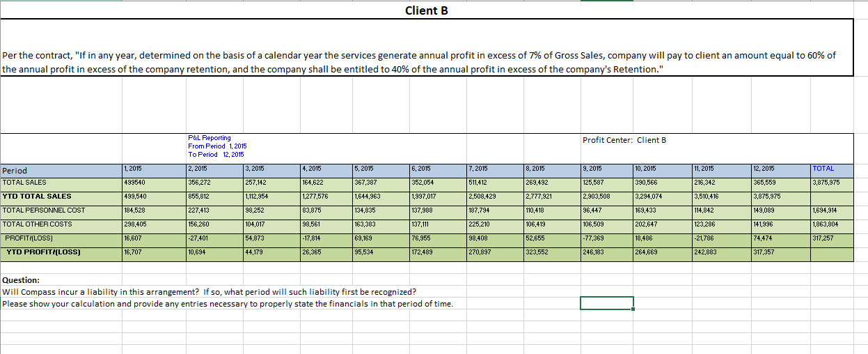Select the 'Please show your calculation' line
868x354 pixels.
coord(228,303)
